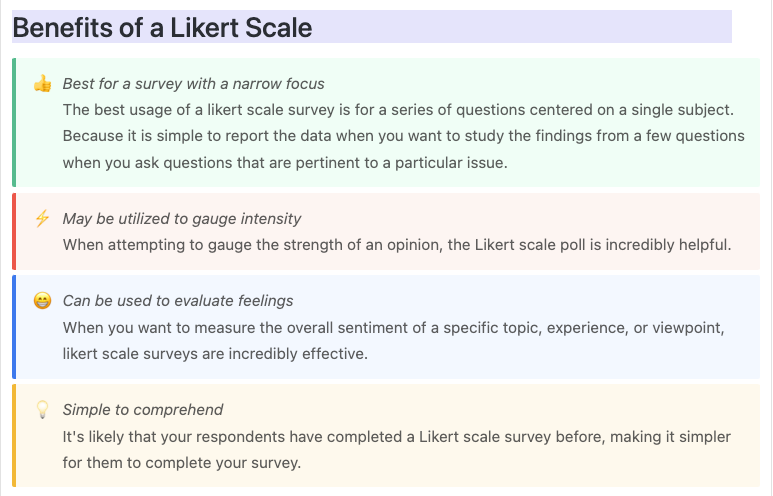The image size is (773, 496).
Task: Click the thumbs up emoji icon
Action: click(x=42, y=84)
